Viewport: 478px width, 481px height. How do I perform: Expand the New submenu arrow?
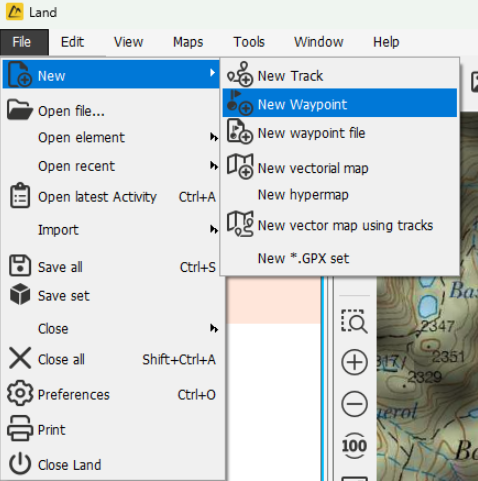(x=212, y=73)
